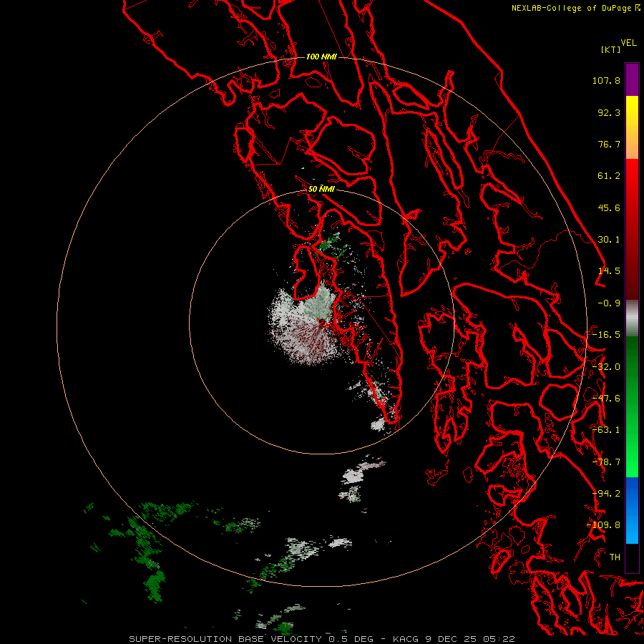
Task: Click the -94.2 velocity scale value
Action: tap(606, 494)
